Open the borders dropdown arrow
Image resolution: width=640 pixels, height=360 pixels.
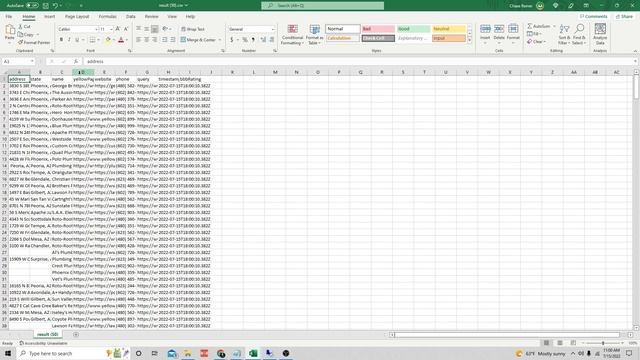coord(98,40)
